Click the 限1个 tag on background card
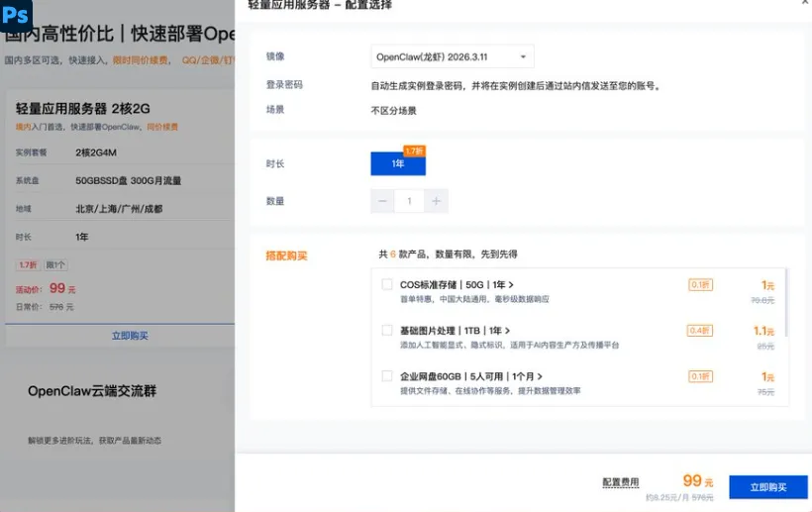Image resolution: width=812 pixels, height=512 pixels. point(55,265)
